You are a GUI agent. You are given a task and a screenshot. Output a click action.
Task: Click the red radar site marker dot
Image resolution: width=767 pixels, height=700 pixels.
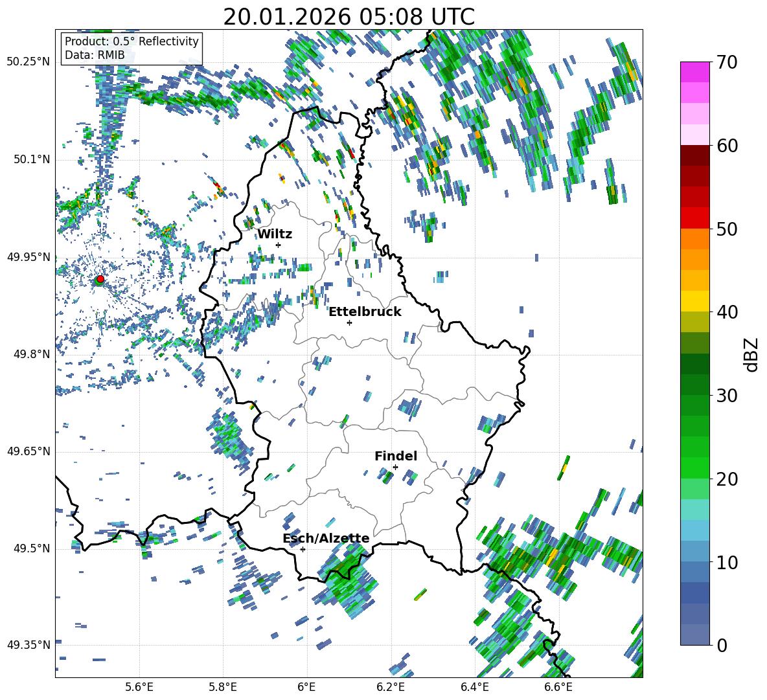100,278
